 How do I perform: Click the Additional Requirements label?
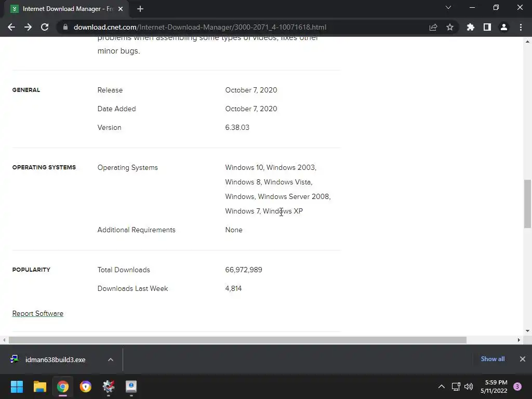[137, 230]
